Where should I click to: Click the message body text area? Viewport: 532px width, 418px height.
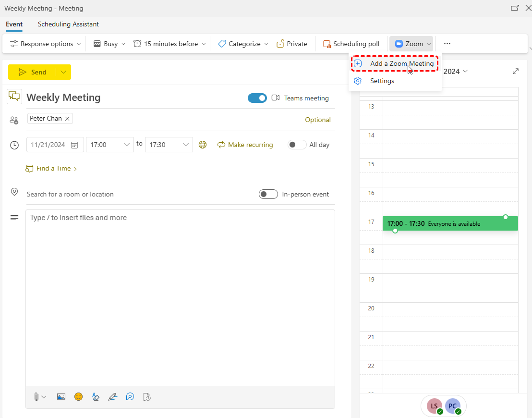[180, 298]
